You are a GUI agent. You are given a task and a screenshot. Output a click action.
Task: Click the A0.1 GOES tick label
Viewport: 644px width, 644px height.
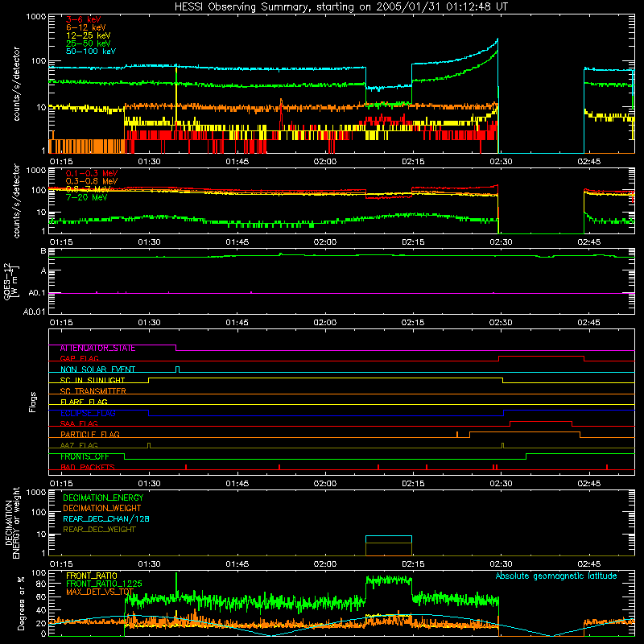pos(37,293)
